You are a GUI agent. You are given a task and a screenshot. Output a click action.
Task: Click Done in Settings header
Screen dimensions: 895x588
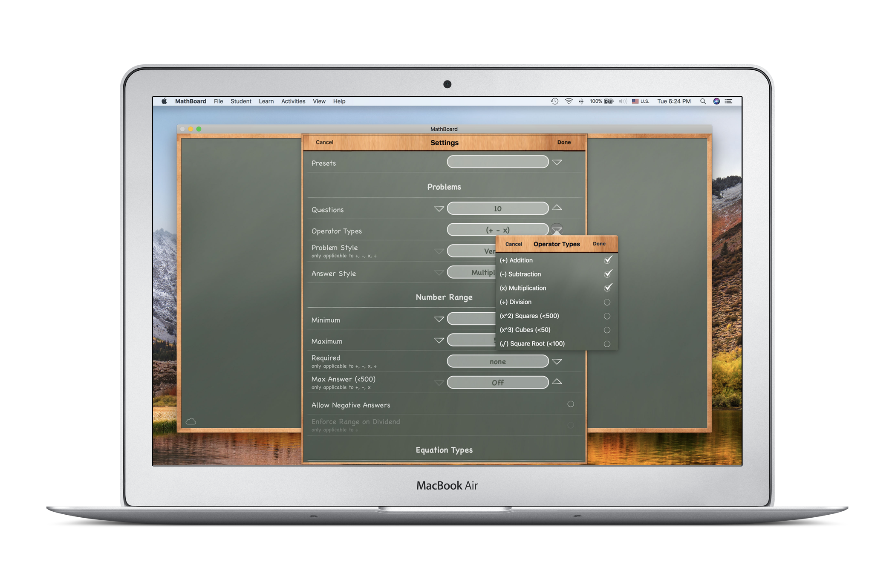[x=564, y=142]
